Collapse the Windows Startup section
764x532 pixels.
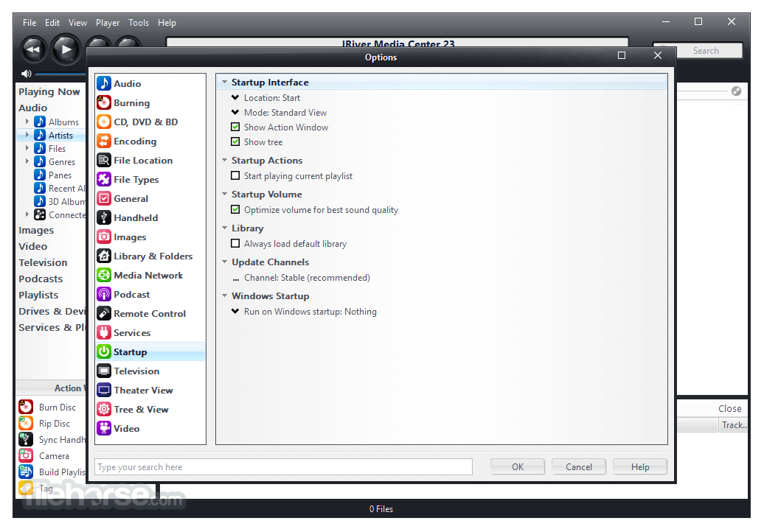pos(225,295)
